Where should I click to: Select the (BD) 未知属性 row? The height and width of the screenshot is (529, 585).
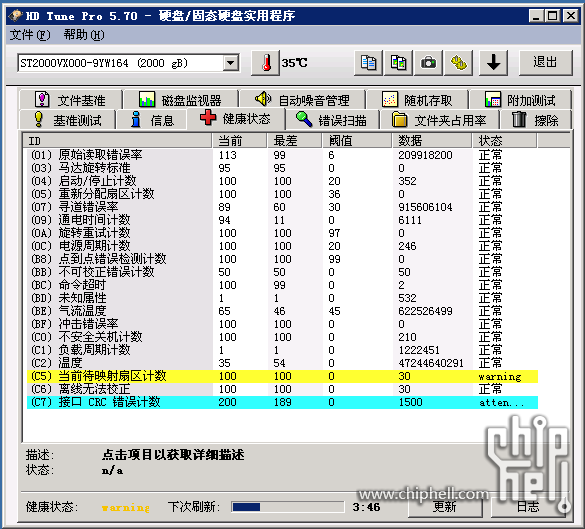[x=282, y=298]
